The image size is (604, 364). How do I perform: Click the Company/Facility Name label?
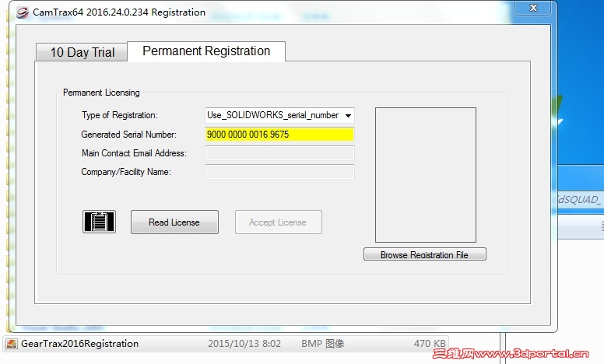tap(126, 172)
